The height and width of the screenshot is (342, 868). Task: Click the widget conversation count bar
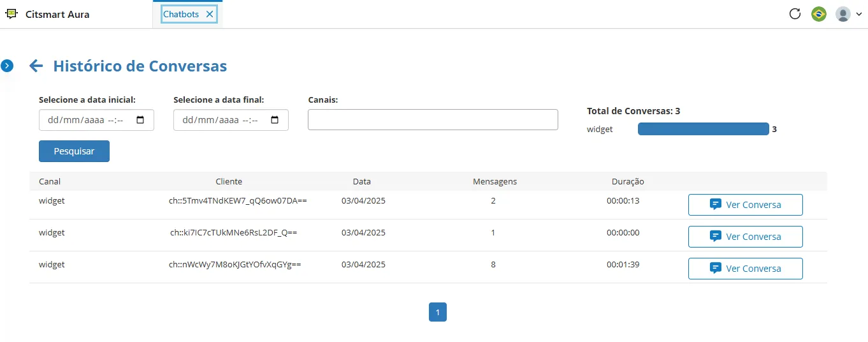tap(704, 129)
